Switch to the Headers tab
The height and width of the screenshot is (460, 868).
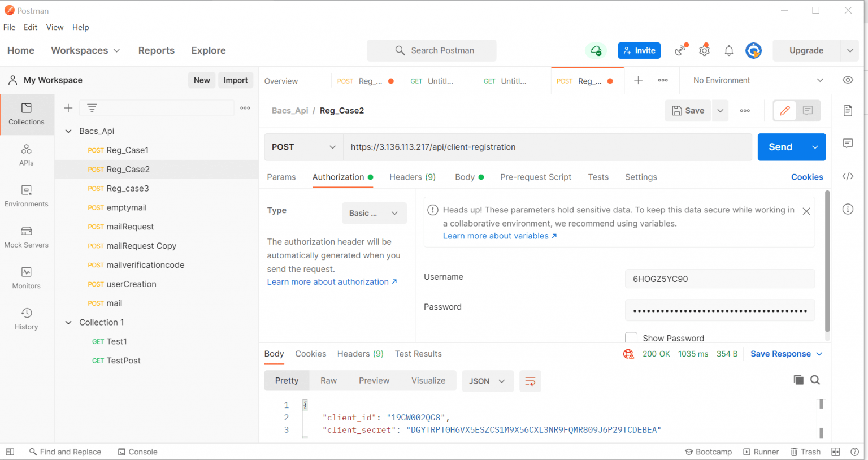pos(413,177)
